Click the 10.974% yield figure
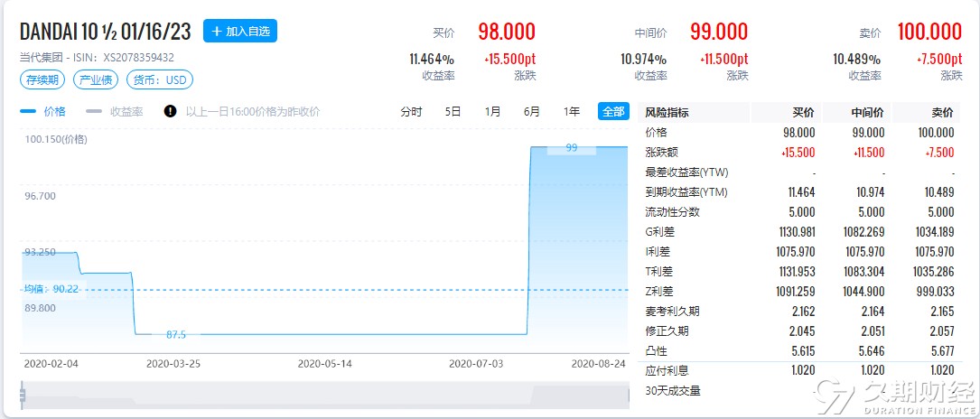980x419 pixels. [x=644, y=60]
